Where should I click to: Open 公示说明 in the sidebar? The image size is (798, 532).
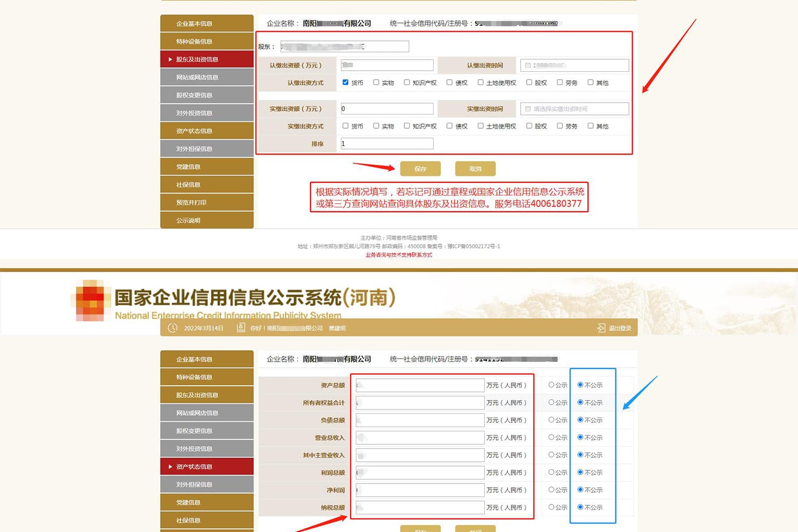coord(207,220)
